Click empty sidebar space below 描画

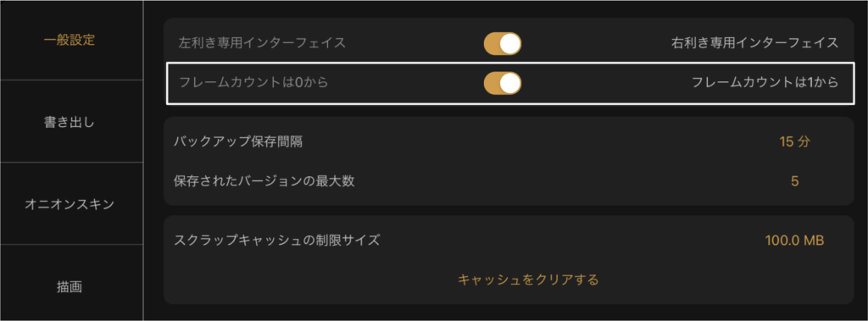(x=70, y=310)
